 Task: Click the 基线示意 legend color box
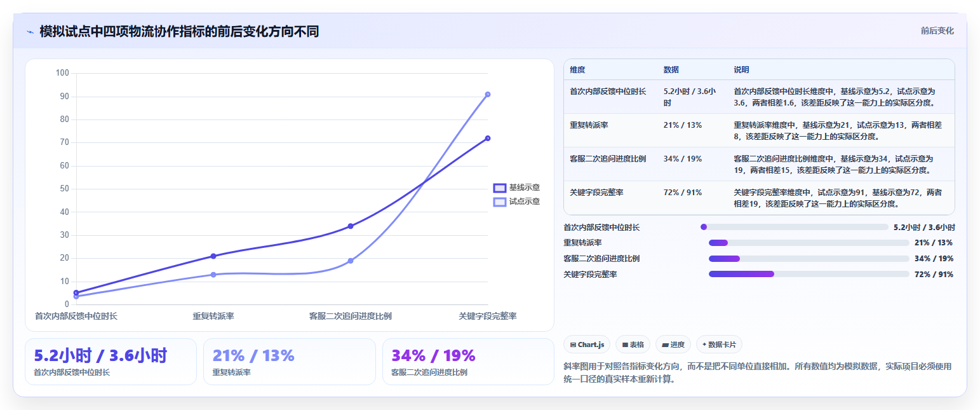point(500,188)
